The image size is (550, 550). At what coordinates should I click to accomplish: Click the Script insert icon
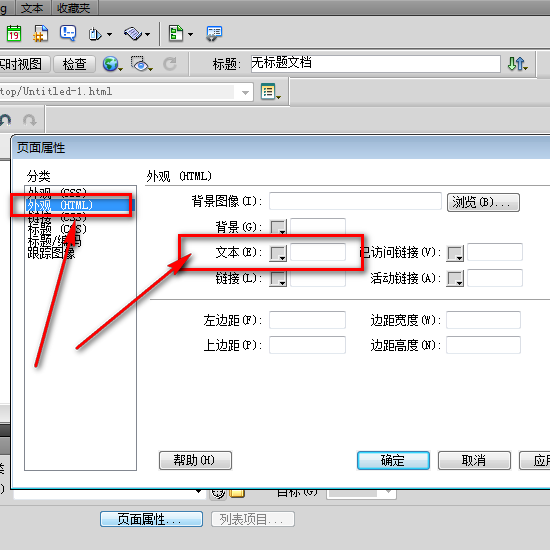point(133,34)
